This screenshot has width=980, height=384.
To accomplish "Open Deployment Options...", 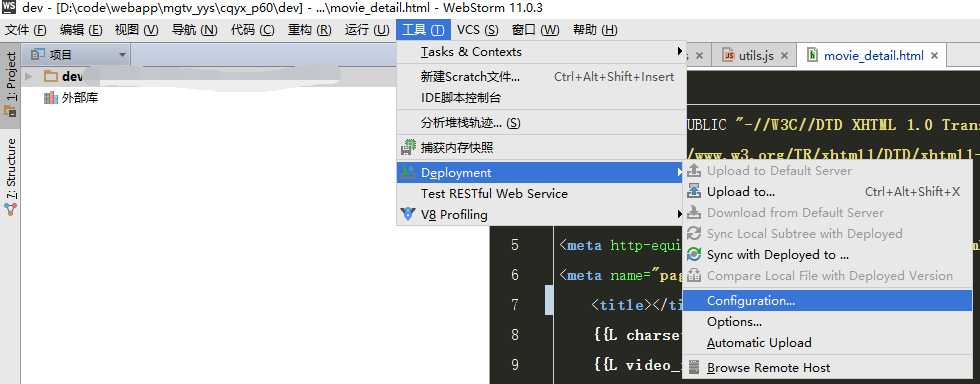I will click(827, 322).
